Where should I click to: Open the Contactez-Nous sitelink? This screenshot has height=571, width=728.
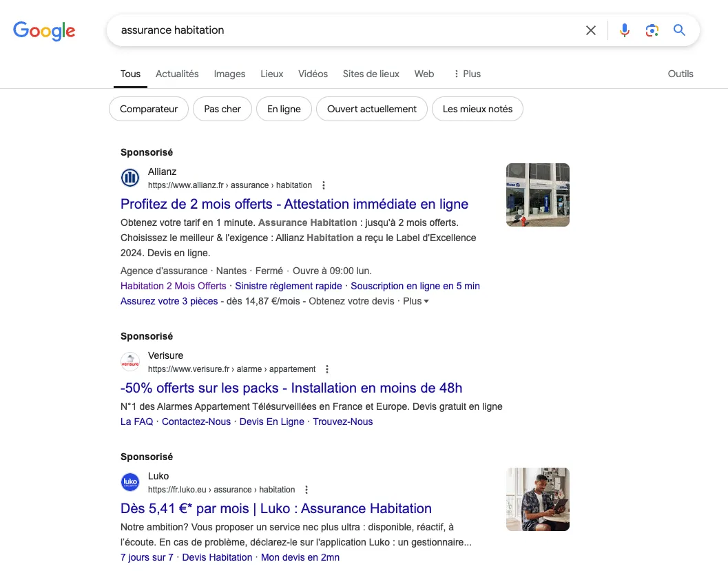tap(196, 422)
